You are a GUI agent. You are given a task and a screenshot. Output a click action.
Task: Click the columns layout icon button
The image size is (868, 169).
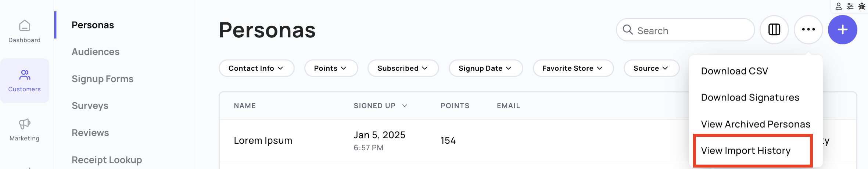click(774, 30)
